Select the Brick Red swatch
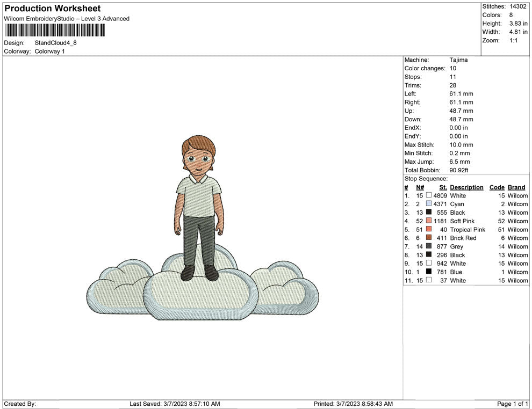This screenshot has height=409, width=532. [428, 238]
